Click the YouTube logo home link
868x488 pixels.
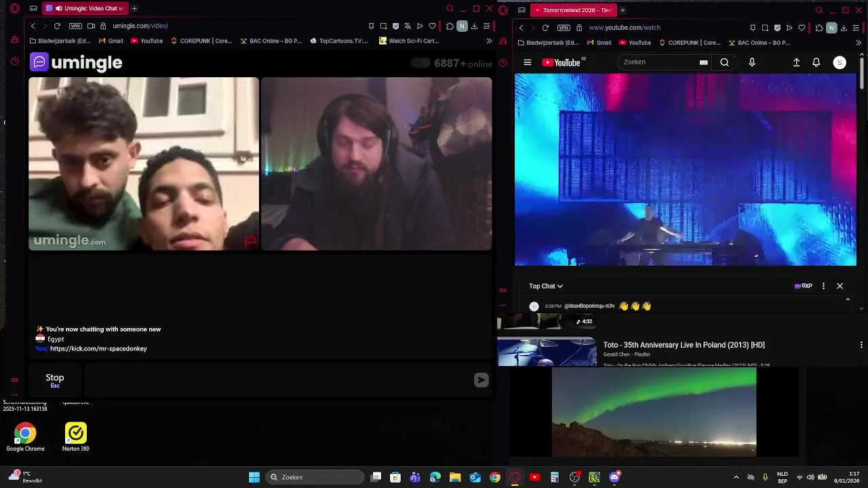click(x=561, y=62)
